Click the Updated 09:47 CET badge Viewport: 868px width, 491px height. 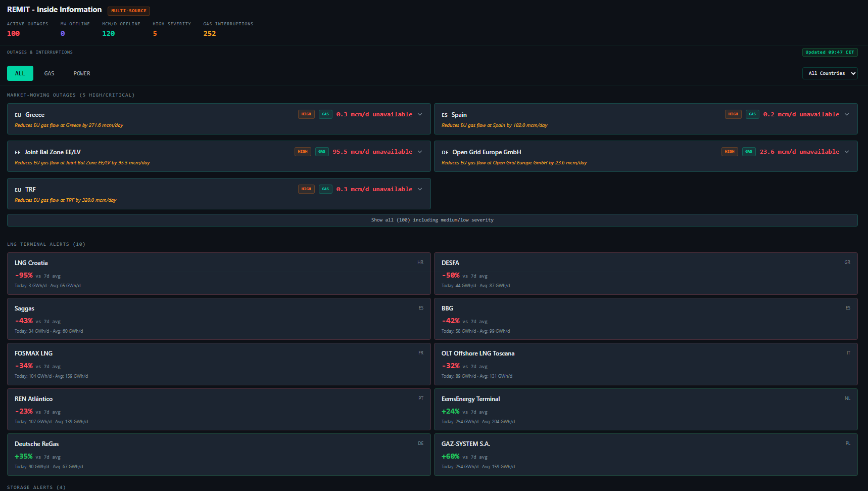point(830,52)
